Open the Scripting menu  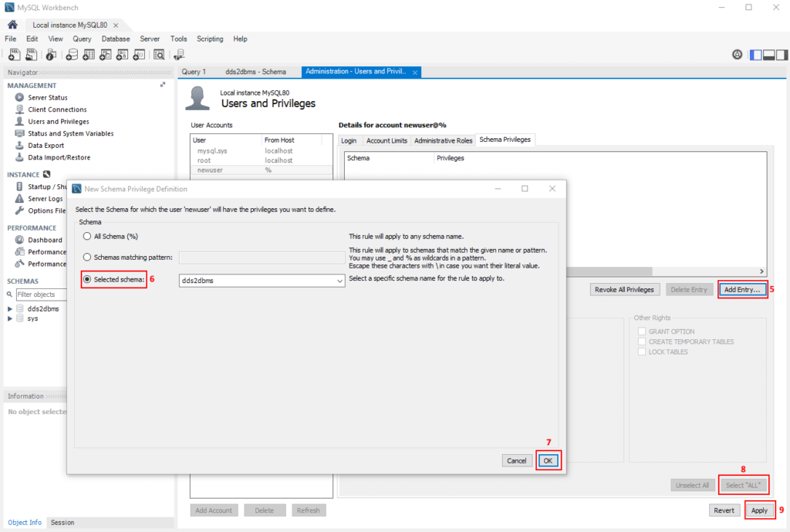click(x=210, y=39)
